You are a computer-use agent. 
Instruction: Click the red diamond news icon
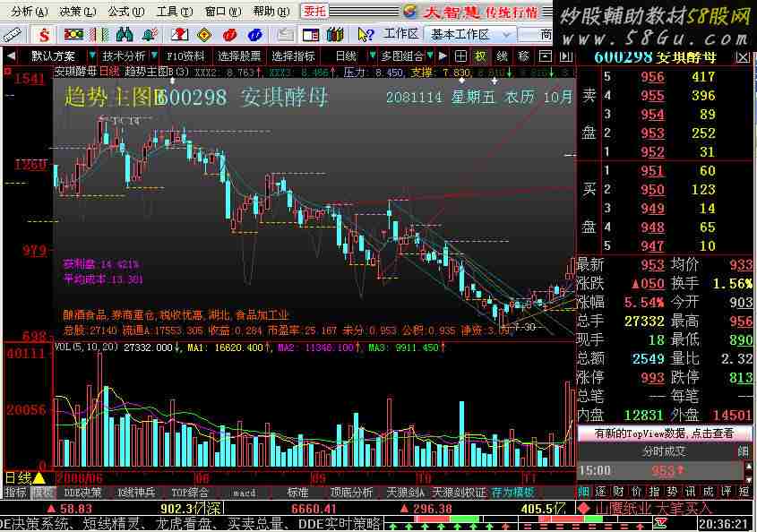[585, 509]
